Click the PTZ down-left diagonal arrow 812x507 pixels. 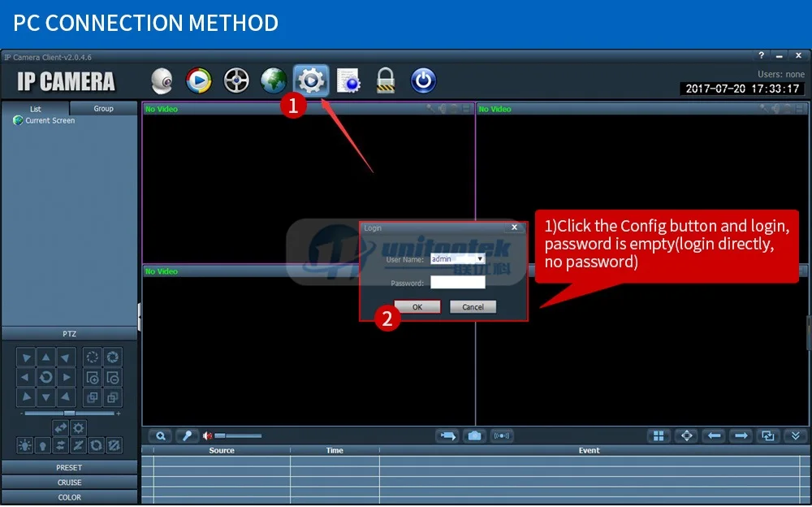[25, 397]
